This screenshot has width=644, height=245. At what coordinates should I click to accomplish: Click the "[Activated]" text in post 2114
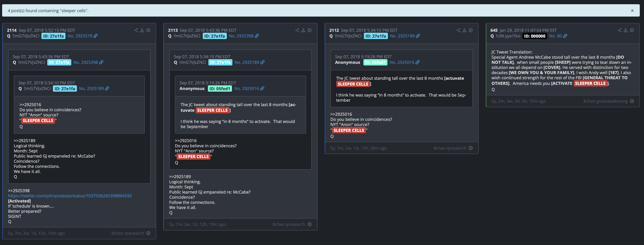(x=19, y=201)
